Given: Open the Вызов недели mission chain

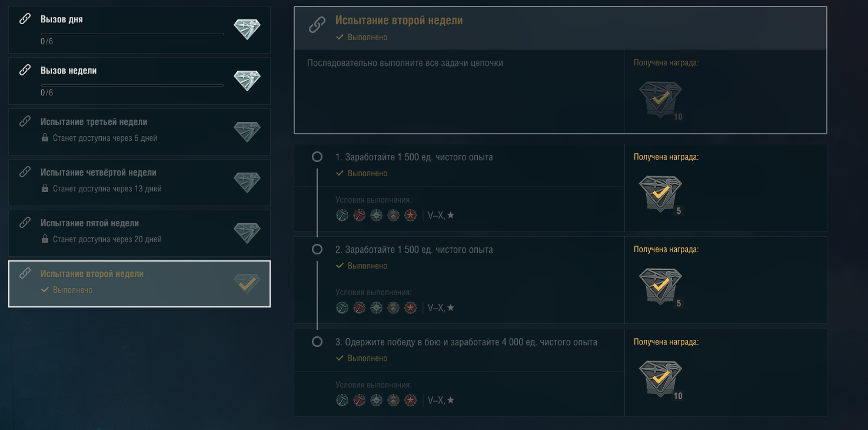Looking at the screenshot, I should pyautogui.click(x=139, y=81).
